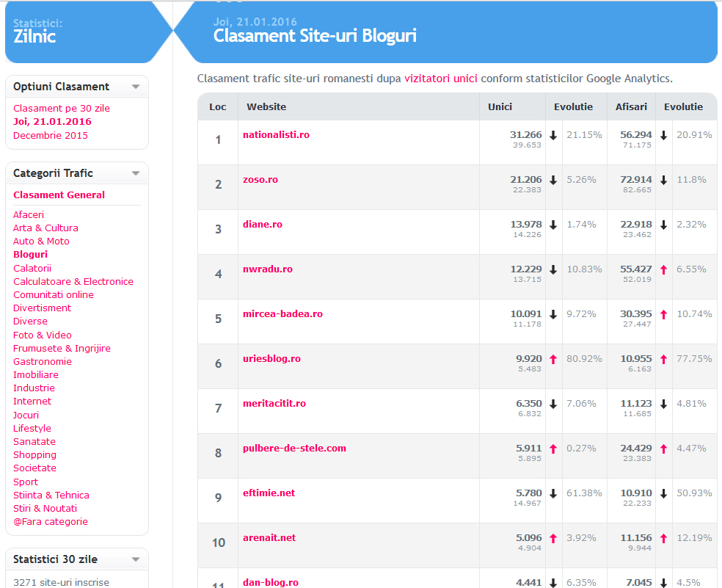Collapse the Optiuni Clasament panel arrow
This screenshot has width=722, height=588.
[135, 87]
